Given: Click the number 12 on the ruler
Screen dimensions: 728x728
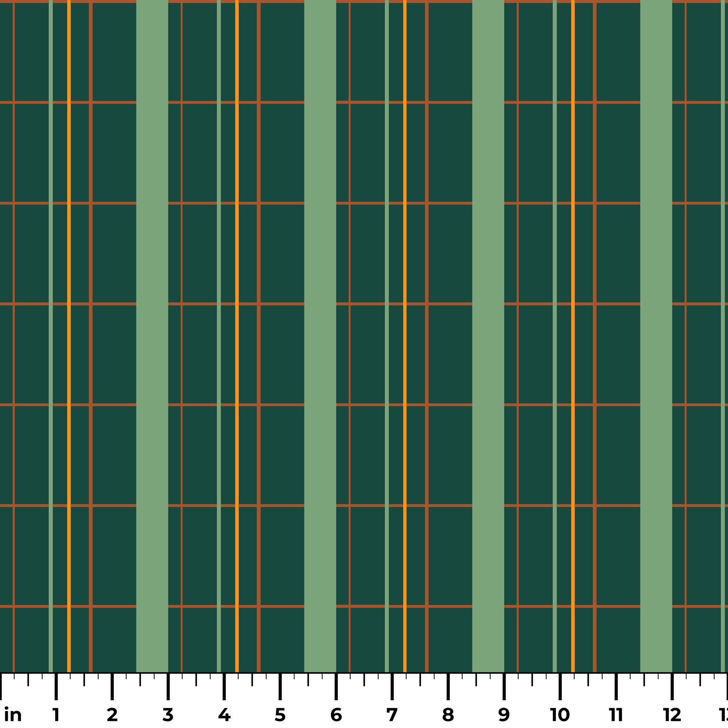Looking at the screenshot, I should pyautogui.click(x=671, y=714).
